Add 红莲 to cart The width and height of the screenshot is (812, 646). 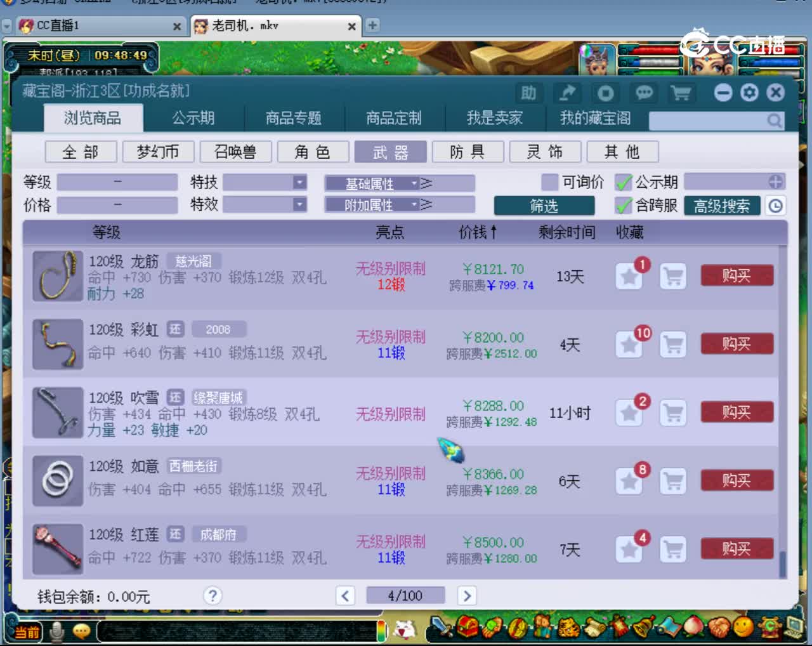(x=673, y=550)
